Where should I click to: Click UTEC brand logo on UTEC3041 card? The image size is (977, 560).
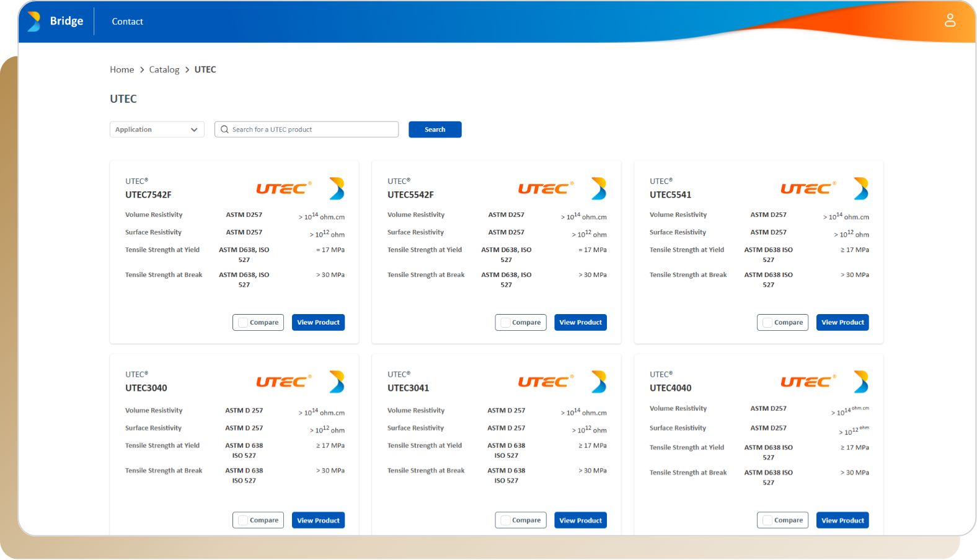tap(546, 382)
